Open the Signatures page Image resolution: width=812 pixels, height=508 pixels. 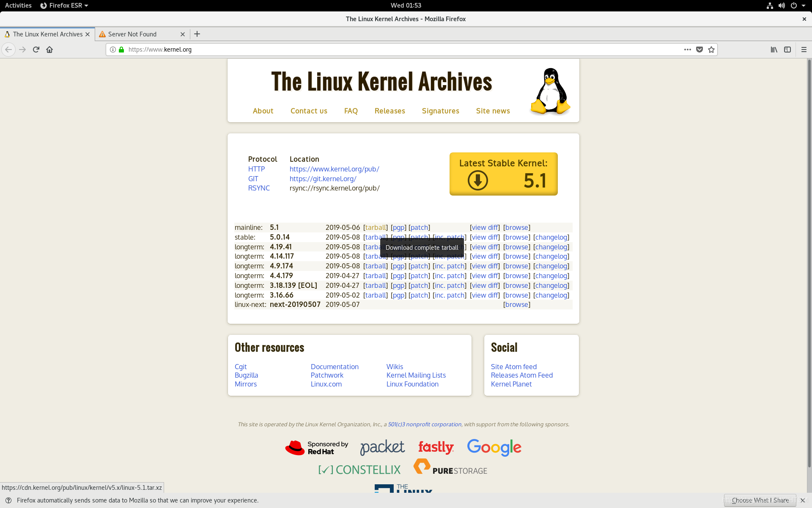(x=441, y=111)
